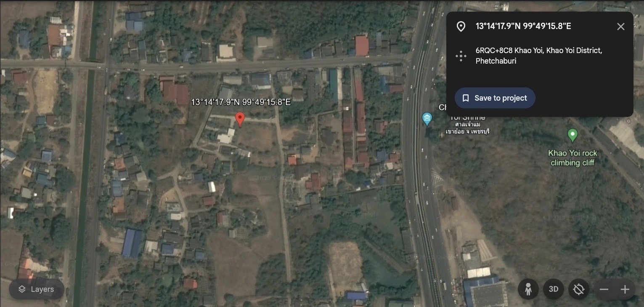Screen dimensions: 644x307
Task: Click the bookmark icon in Save to project
Action: click(x=466, y=98)
